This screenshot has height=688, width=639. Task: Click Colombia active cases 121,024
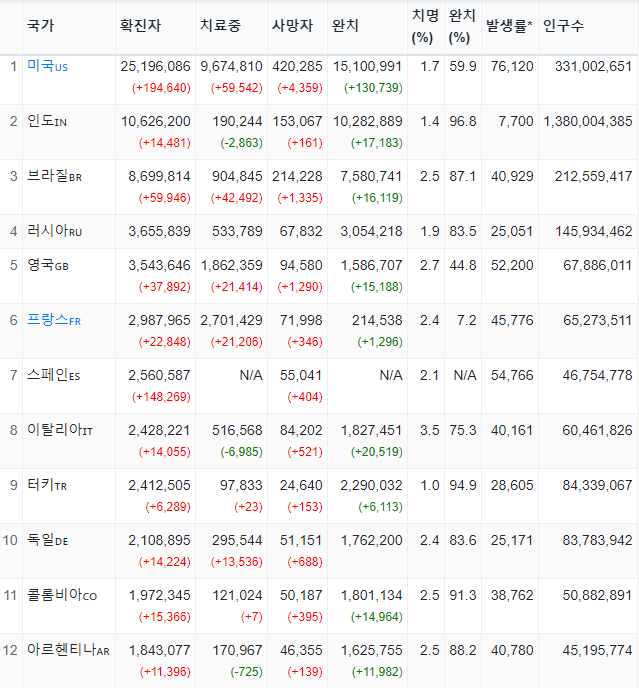(x=237, y=595)
